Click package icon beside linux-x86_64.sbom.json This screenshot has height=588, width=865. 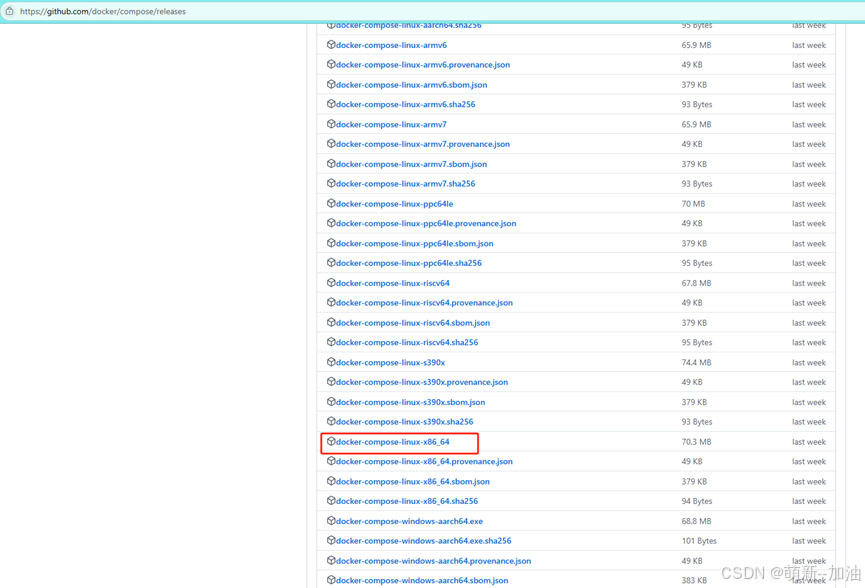click(x=331, y=482)
